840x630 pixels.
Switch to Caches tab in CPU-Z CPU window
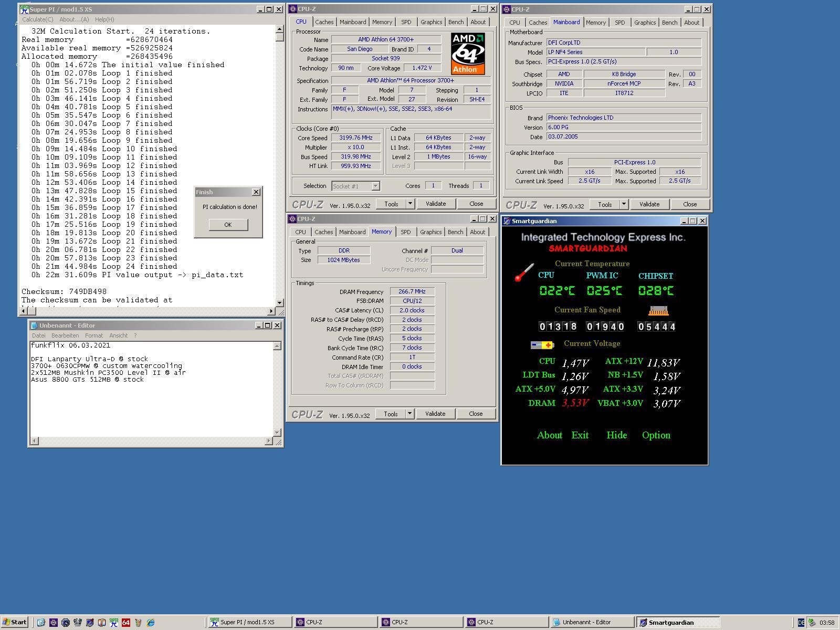[x=324, y=22]
